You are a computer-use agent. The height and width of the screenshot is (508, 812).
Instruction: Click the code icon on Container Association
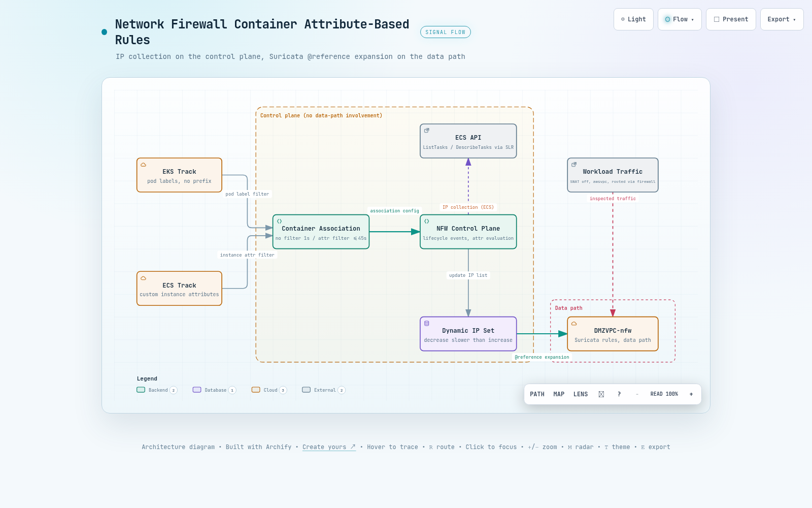(x=279, y=221)
